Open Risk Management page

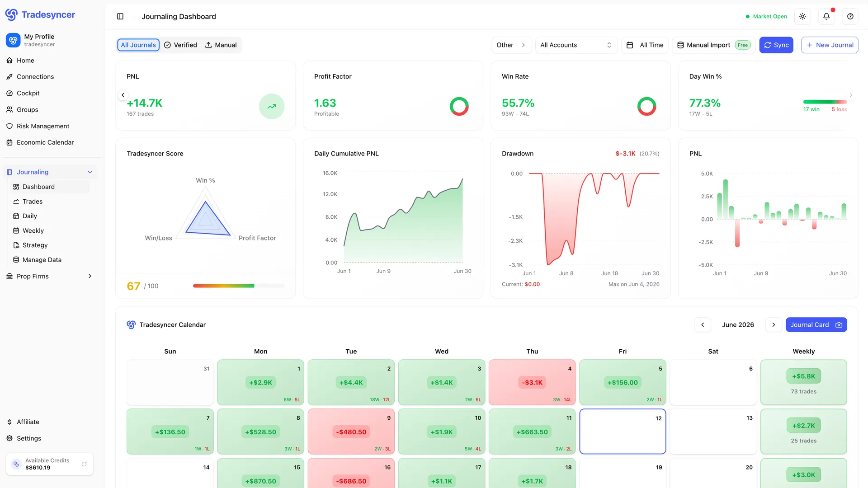(43, 126)
